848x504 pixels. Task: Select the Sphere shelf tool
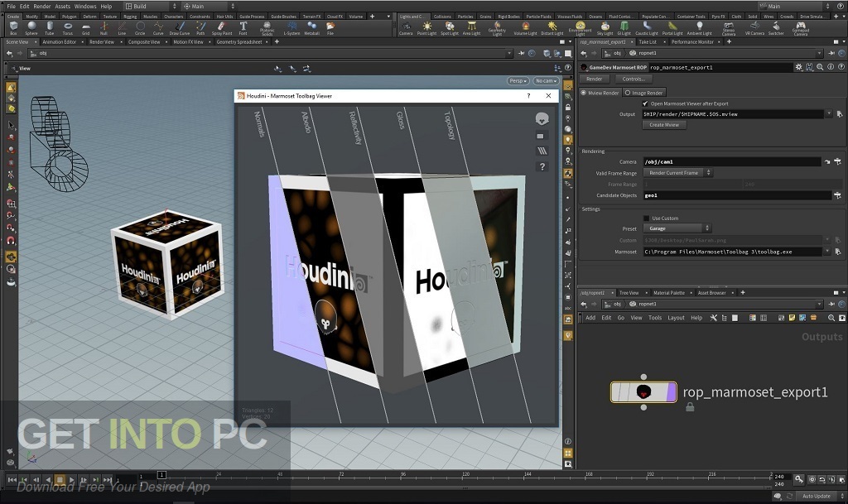[32, 25]
